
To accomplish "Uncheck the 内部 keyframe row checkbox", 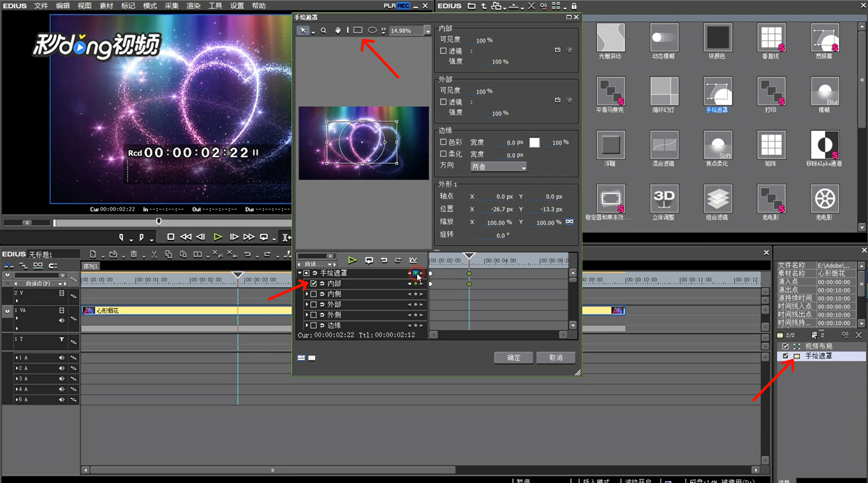I will click(314, 284).
